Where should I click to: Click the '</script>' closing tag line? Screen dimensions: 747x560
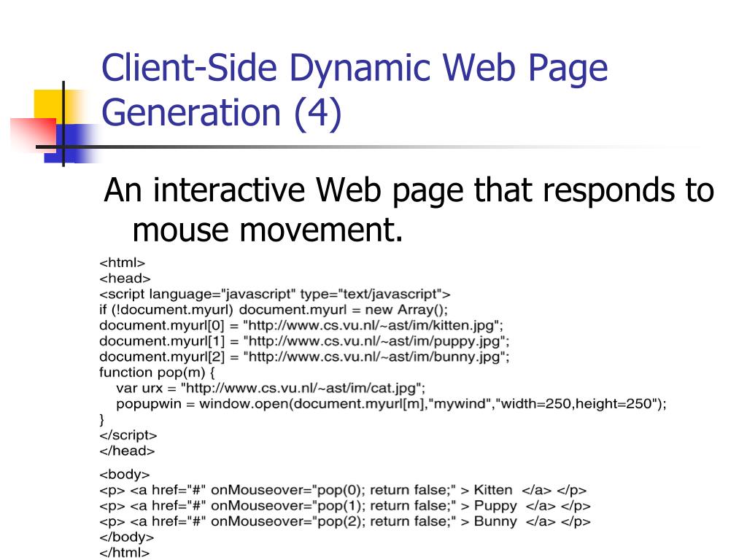coord(128,435)
